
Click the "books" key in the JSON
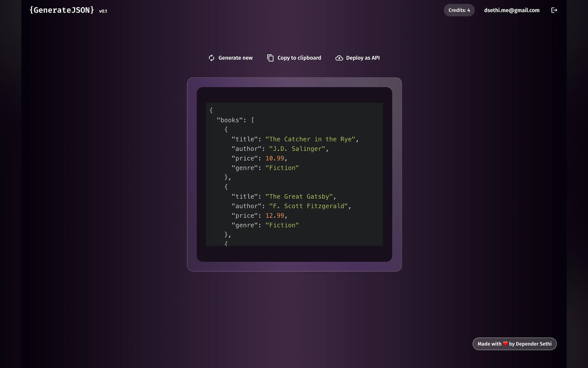pyautogui.click(x=229, y=120)
